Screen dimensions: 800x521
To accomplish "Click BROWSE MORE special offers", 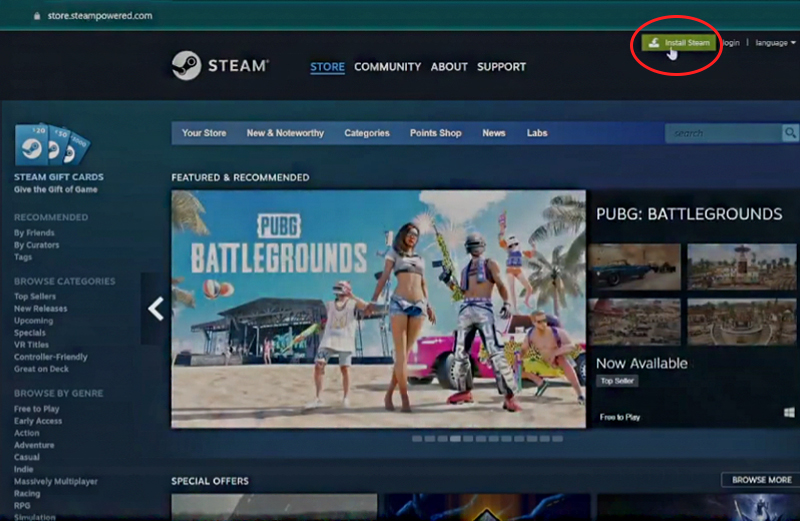I will coord(761,480).
